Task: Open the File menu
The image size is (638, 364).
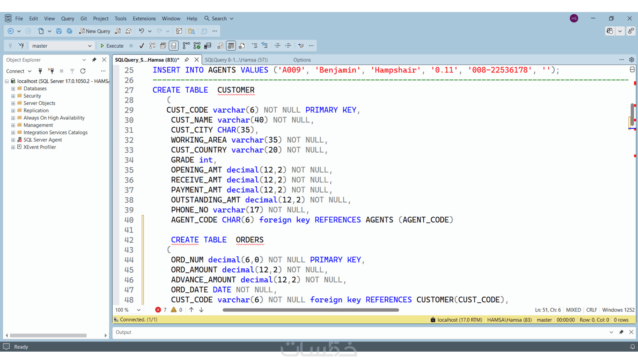Action: (19, 18)
